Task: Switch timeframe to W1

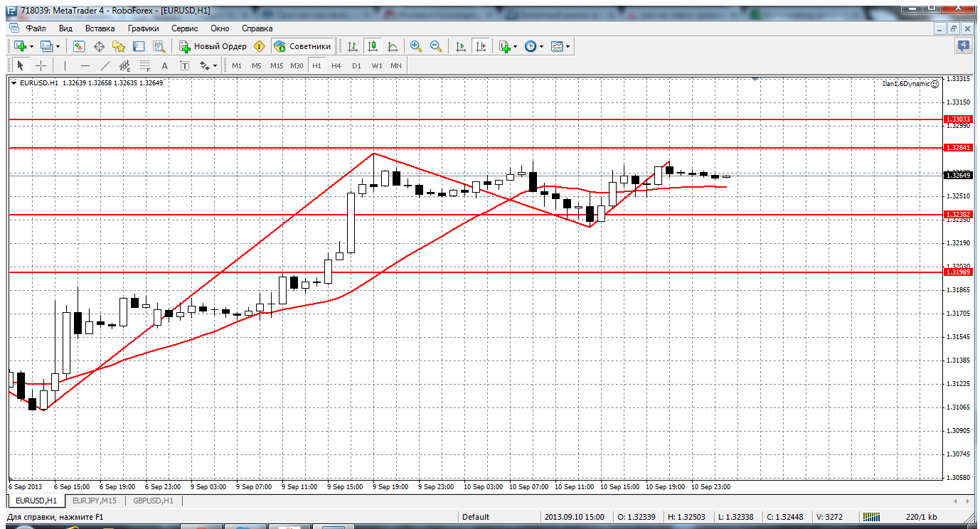Action: [x=376, y=65]
